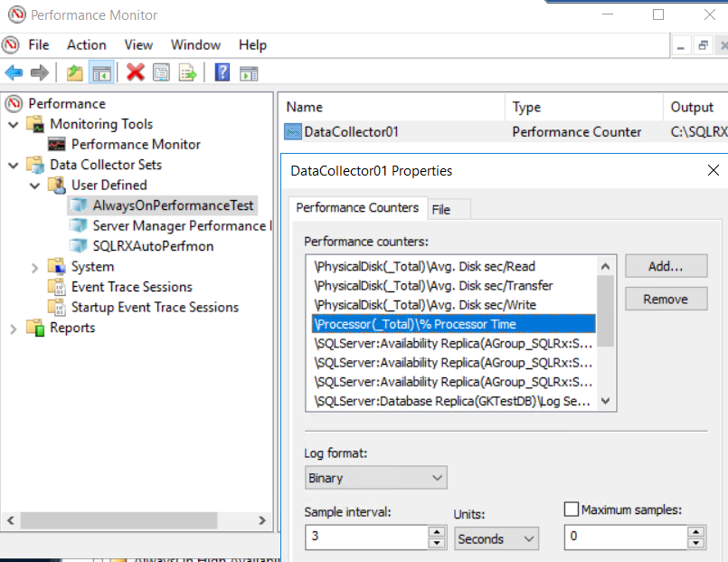This screenshot has width=728, height=562.
Task: Select the Database Replica(GKTestDB) Log counter
Action: 454,401
